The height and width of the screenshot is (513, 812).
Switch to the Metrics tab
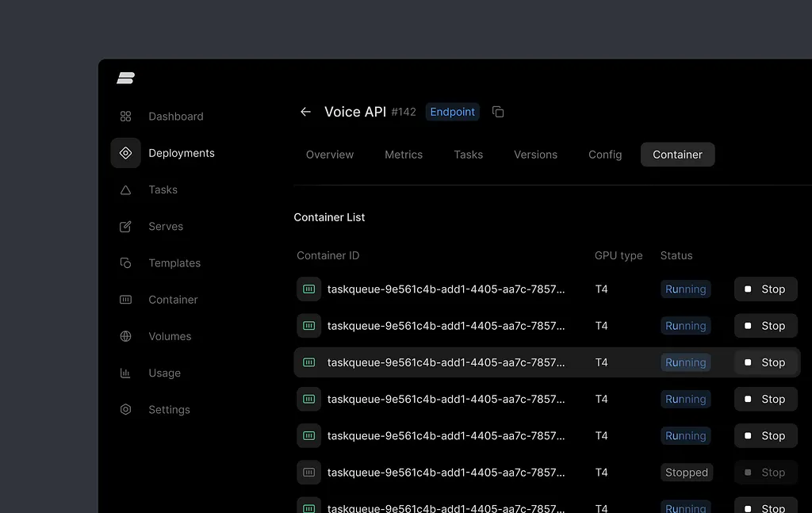click(x=404, y=155)
